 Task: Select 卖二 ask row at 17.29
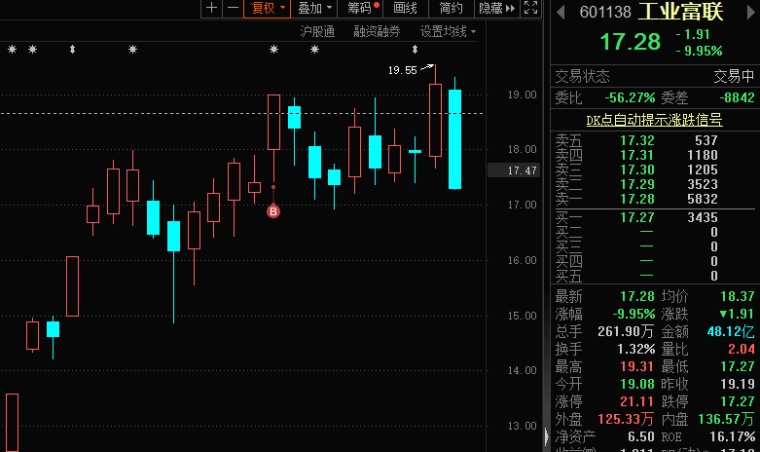click(x=654, y=184)
